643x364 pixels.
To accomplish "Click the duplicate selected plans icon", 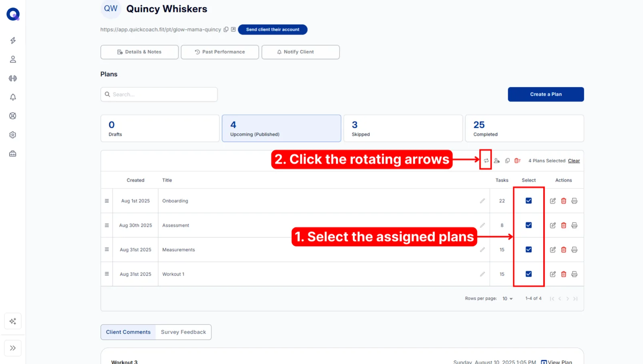I will point(507,161).
